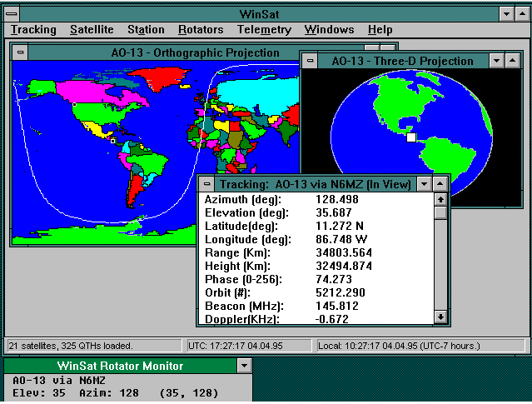Maximize the WinSat main window
The width and height of the screenshot is (532, 404).
523,14
